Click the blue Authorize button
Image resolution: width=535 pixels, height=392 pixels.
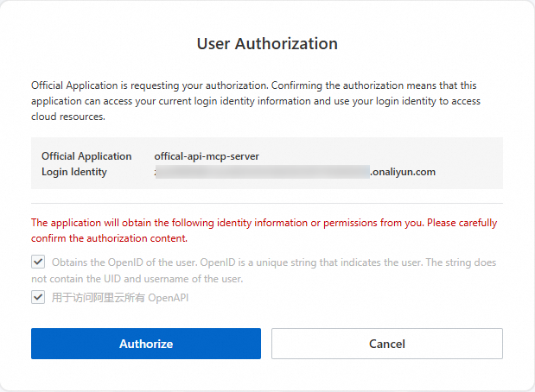[x=146, y=344]
